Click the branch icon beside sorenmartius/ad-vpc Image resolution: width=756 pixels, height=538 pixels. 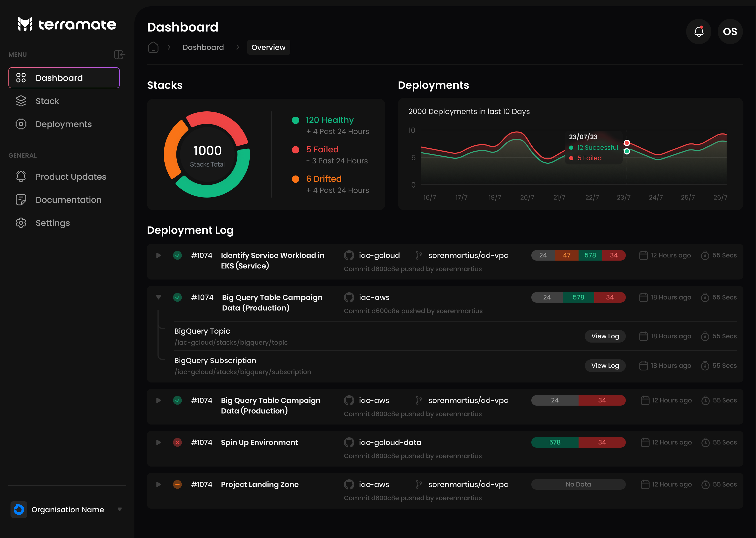[419, 255]
